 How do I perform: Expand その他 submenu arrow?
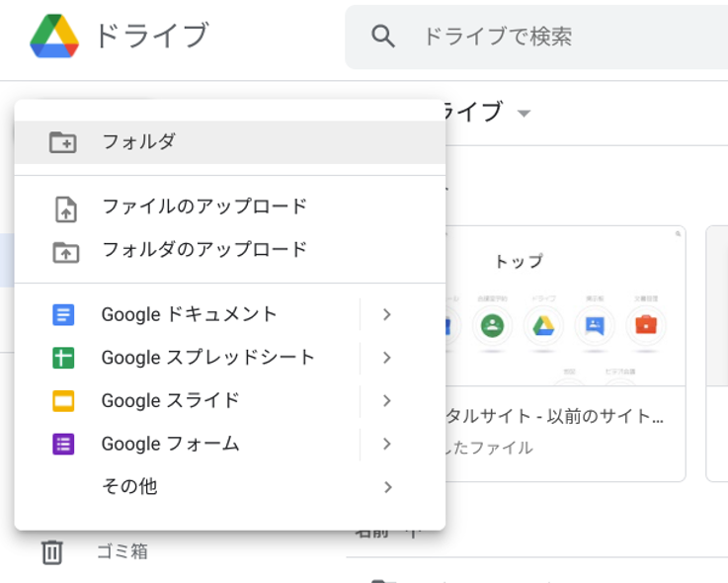388,487
